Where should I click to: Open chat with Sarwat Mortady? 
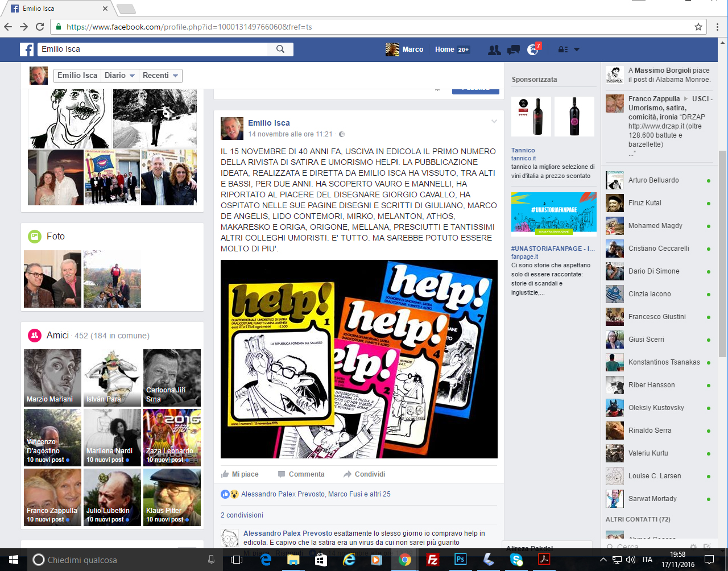pos(658,499)
